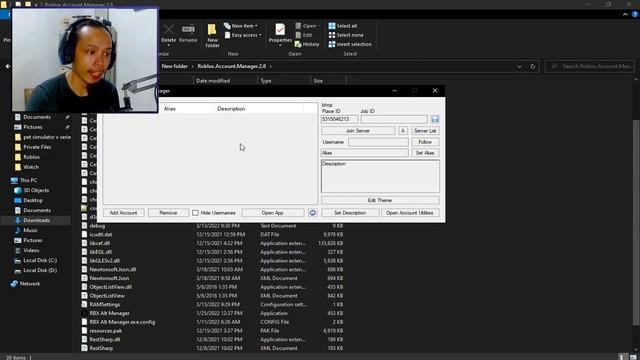640x360 pixels.
Task: Focus the Alias text field
Action: tap(364, 153)
